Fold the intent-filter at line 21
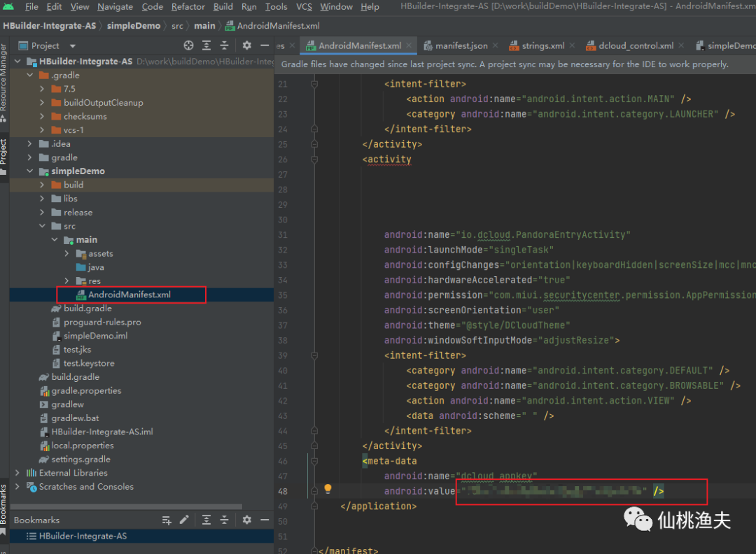The image size is (756, 554). [314, 84]
